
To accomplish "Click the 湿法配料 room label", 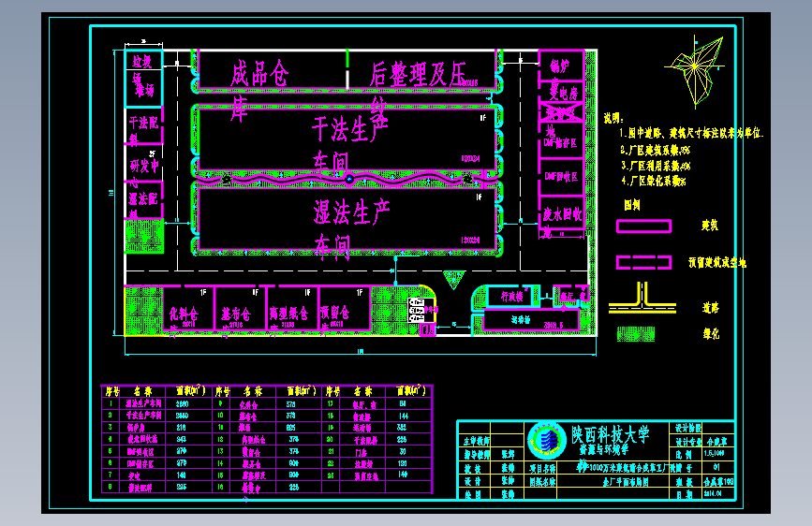I will [142, 206].
